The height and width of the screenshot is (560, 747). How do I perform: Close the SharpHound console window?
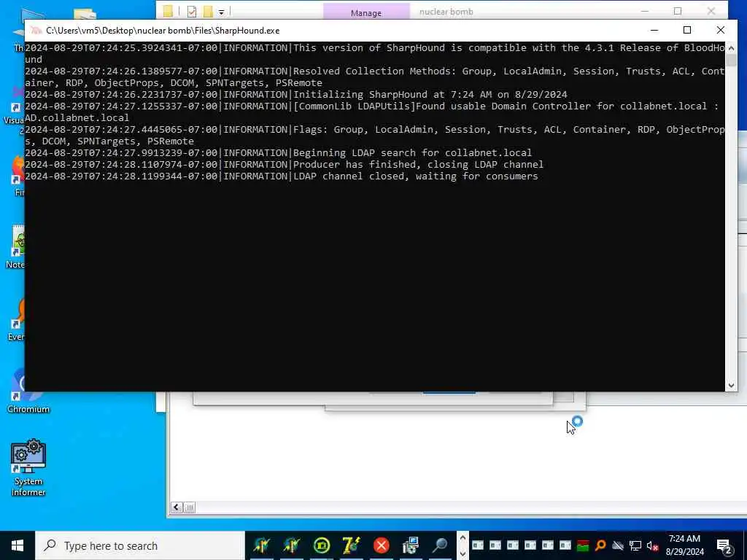coord(720,30)
